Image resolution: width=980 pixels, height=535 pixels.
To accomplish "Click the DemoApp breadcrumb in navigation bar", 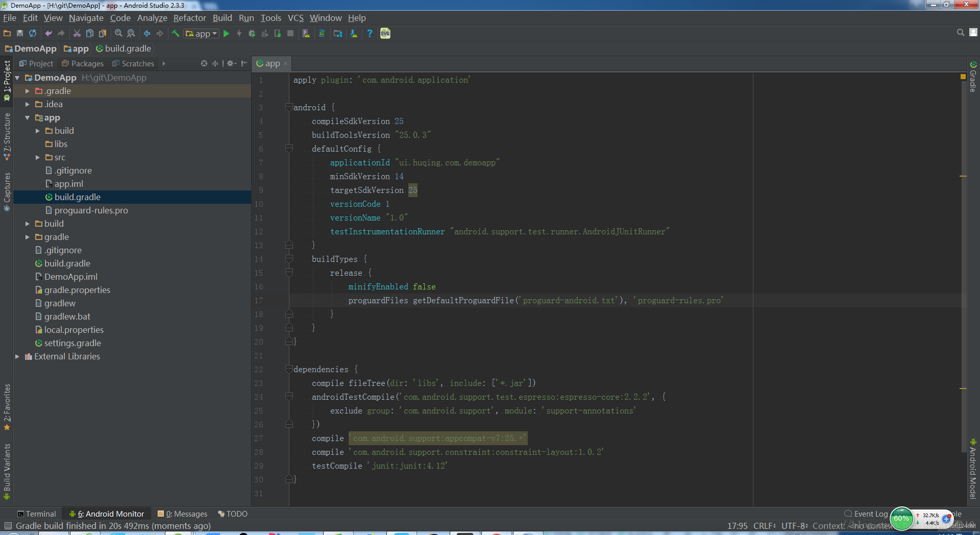I will click(x=31, y=48).
